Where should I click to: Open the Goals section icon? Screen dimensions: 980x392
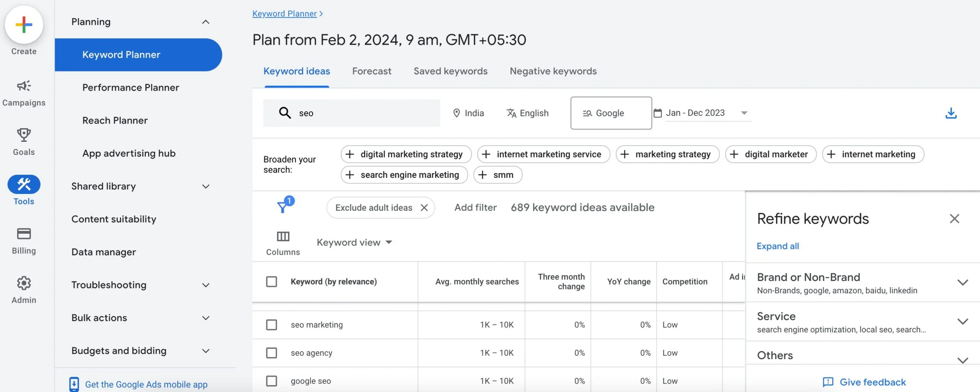[24, 135]
